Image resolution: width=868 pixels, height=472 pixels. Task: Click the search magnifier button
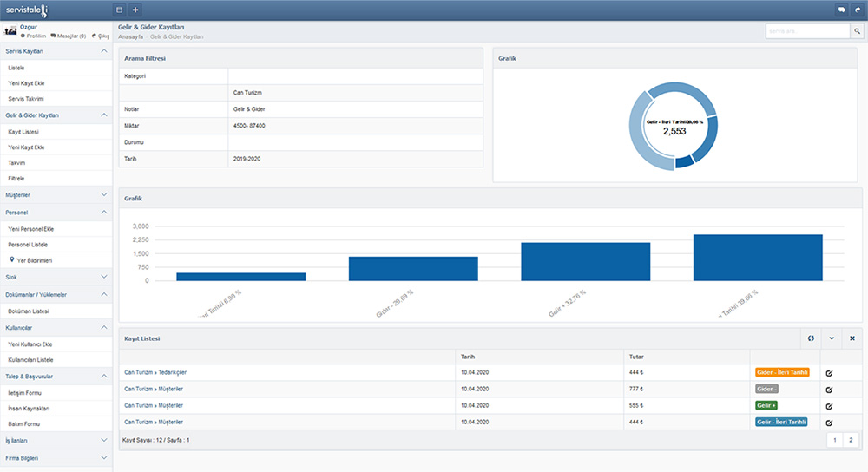pos(856,31)
